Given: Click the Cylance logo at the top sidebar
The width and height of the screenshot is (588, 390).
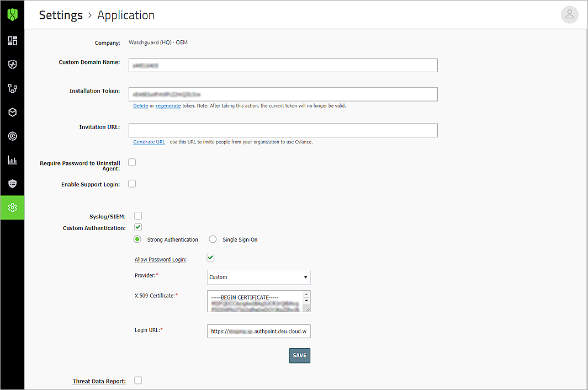Looking at the screenshot, I should [x=12, y=15].
